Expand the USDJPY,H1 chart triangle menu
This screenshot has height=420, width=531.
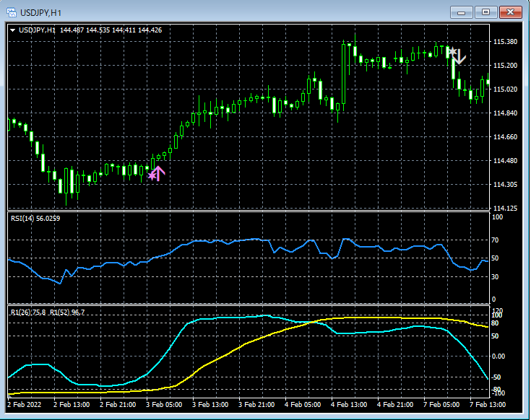(x=14, y=30)
